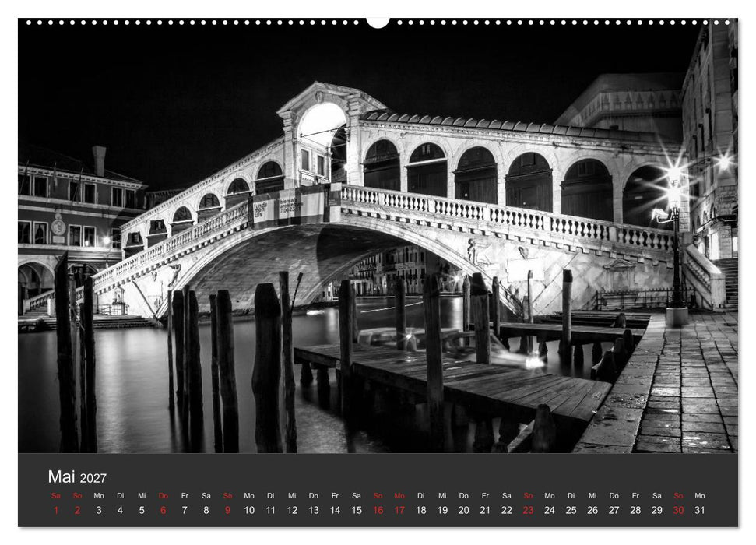Select date 8 in the calendar row

pos(206,510)
